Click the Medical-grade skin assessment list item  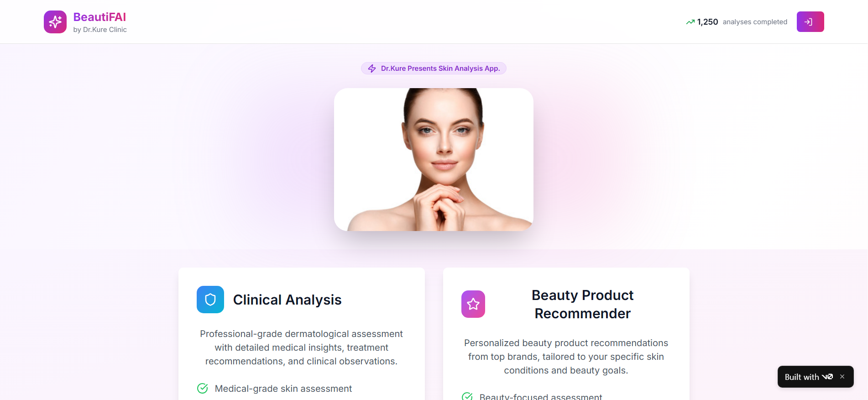[x=275, y=388]
